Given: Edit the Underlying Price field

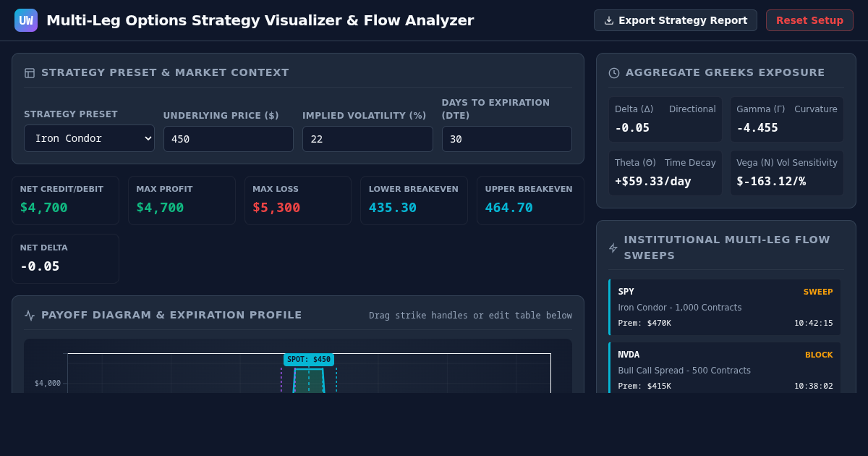Looking at the screenshot, I should [229, 139].
